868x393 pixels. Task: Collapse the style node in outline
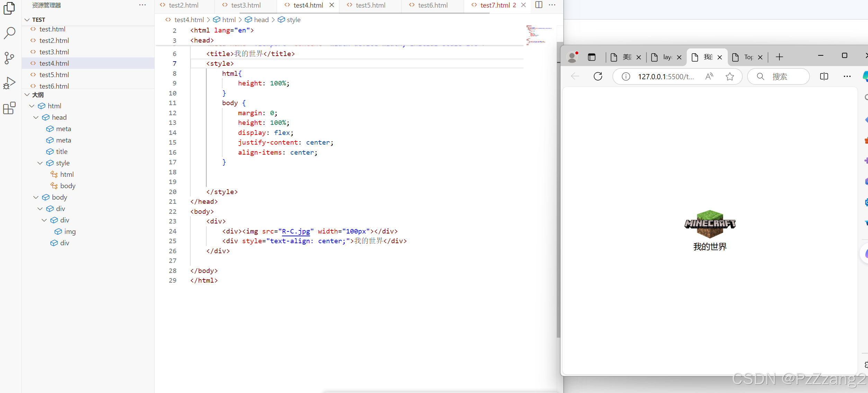pyautogui.click(x=40, y=163)
